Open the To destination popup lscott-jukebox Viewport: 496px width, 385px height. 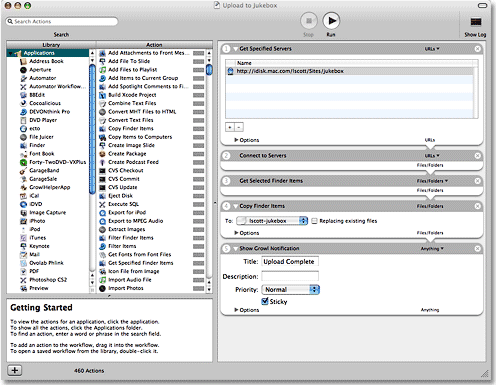click(x=272, y=221)
